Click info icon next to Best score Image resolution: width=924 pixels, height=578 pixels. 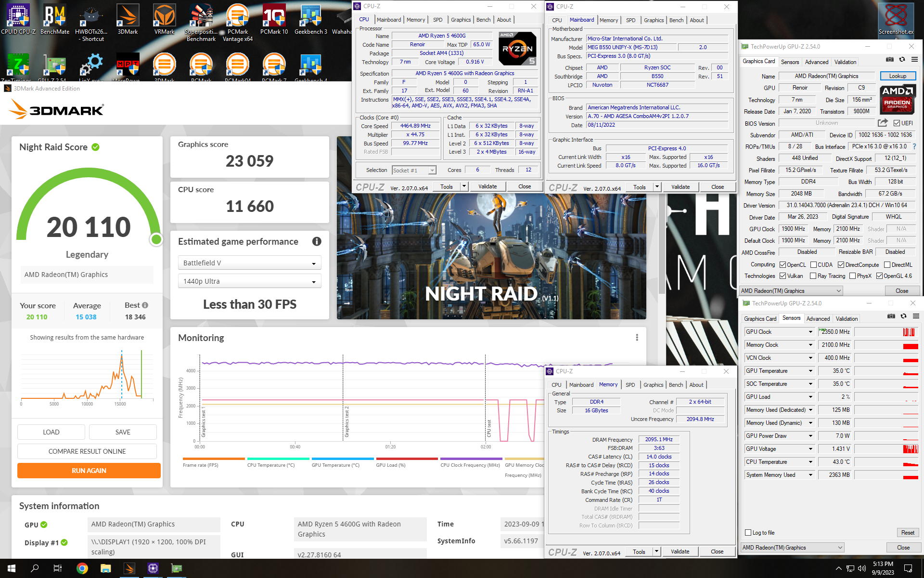point(145,305)
